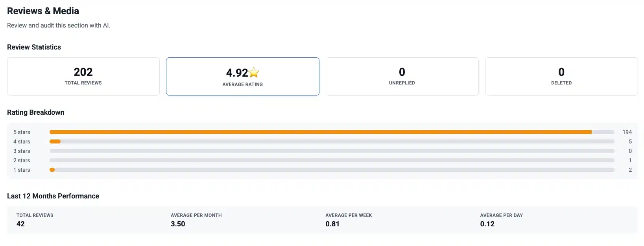644x246 pixels.
Task: Click the 1 stars row label
Action: coord(22,170)
